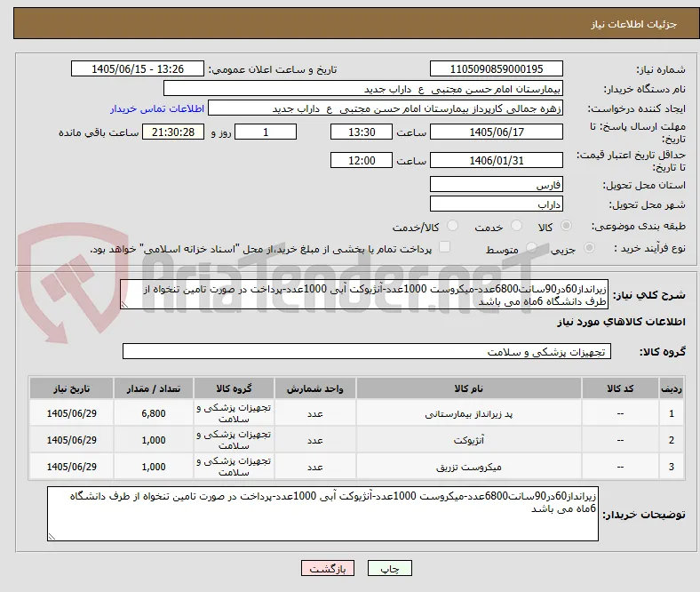Click the delivery city field داراب

497,204
